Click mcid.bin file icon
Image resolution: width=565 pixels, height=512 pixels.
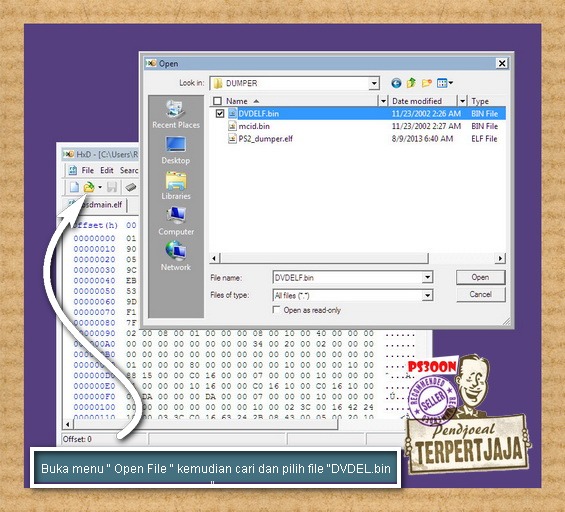(232, 126)
